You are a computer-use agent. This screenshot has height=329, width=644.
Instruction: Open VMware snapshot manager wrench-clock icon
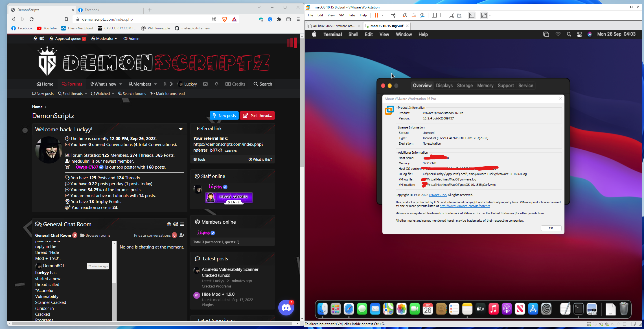pos(422,15)
